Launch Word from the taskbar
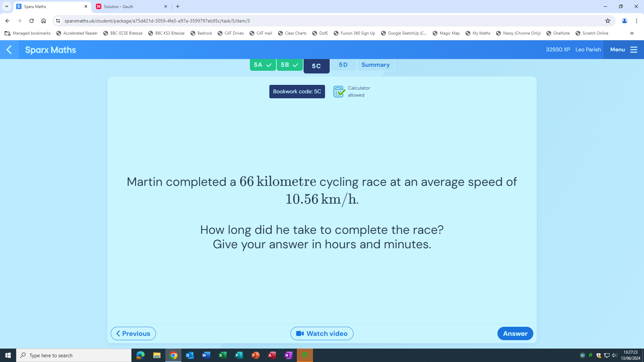This screenshot has width=644, height=362. click(x=206, y=355)
